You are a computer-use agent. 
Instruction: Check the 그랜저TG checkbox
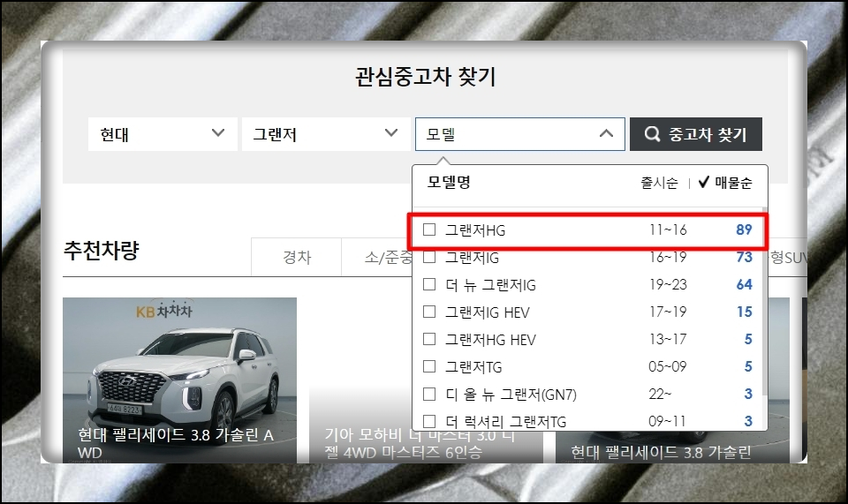point(429,366)
